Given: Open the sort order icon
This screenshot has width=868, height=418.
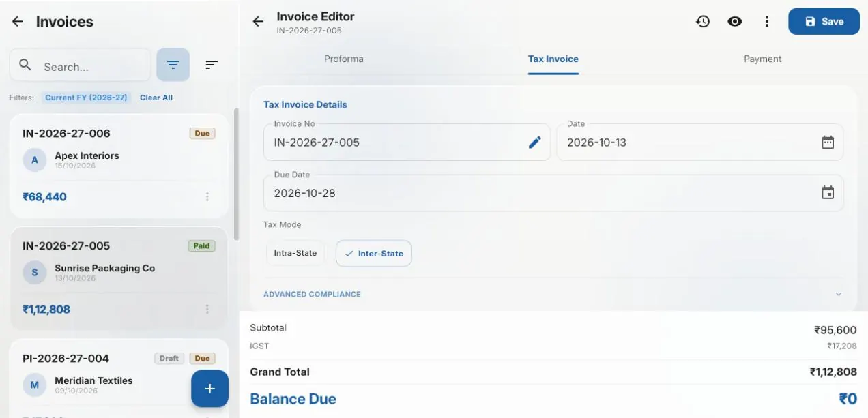Looking at the screenshot, I should coord(212,65).
